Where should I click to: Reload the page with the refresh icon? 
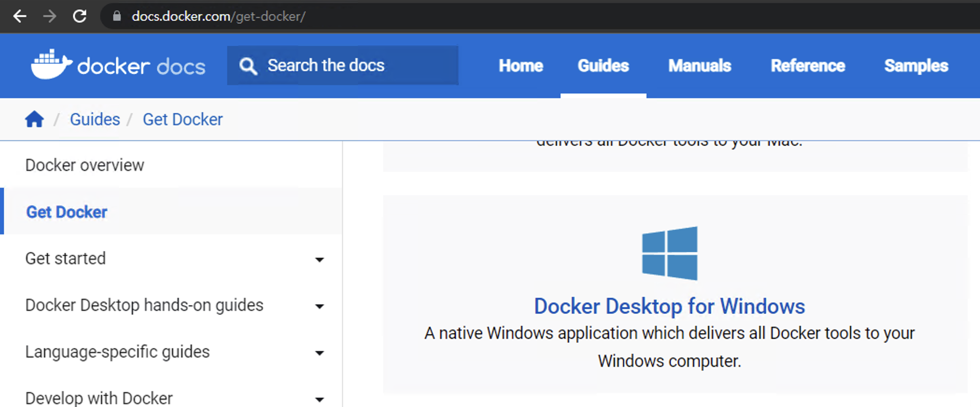(x=79, y=16)
